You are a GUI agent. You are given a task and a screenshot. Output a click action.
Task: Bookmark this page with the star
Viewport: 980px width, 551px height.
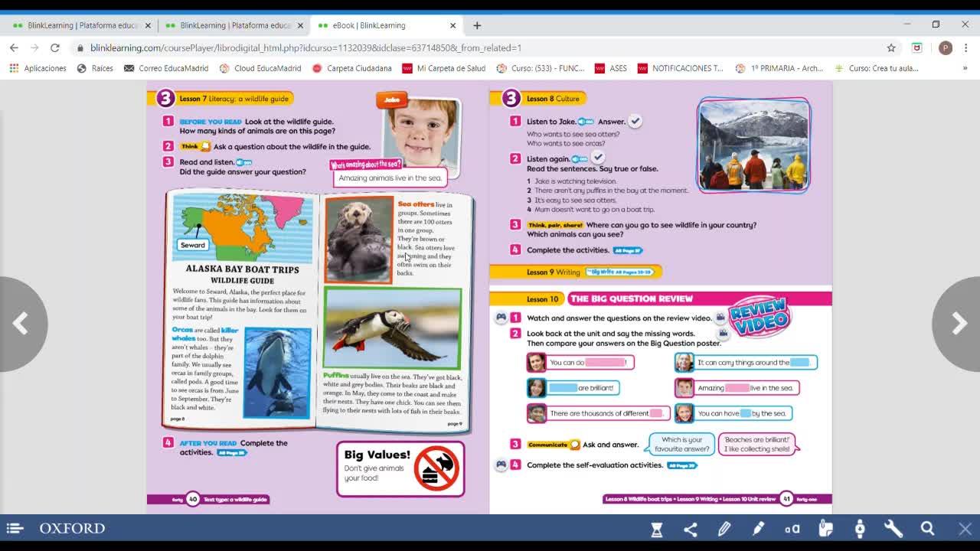coord(891,47)
